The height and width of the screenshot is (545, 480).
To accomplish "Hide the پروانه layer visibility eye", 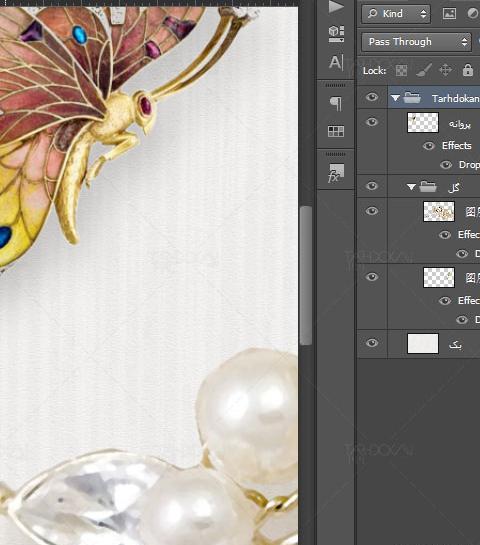I will tap(372, 122).
